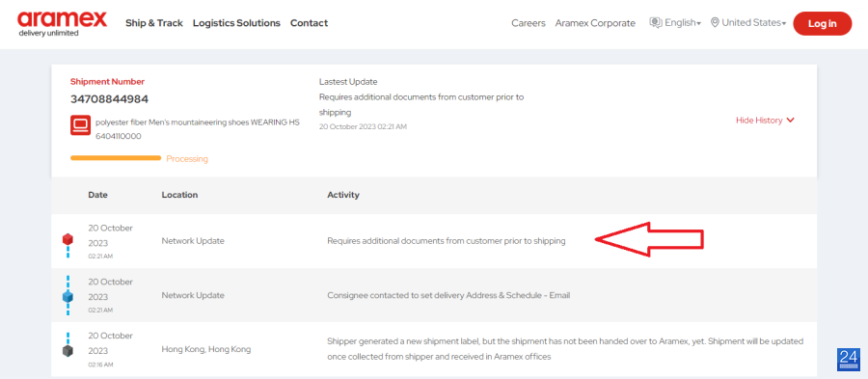Click the Activity column header
The width and height of the screenshot is (868, 379).
click(343, 195)
